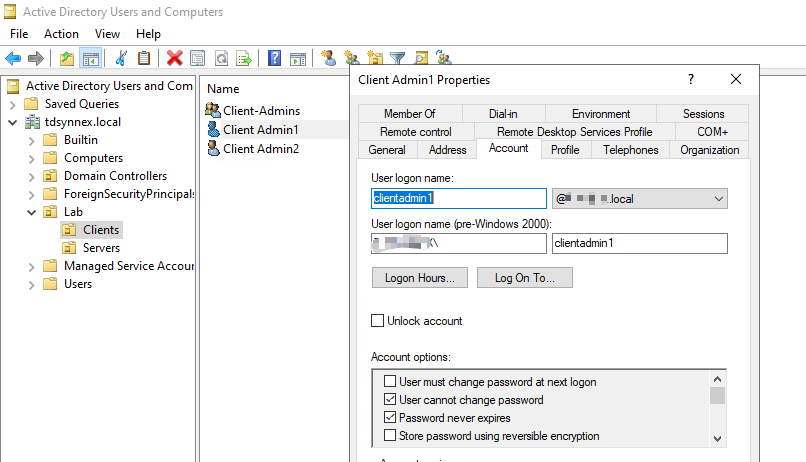Screen dimensions: 806x462
Task: Open the View menu
Action: pyautogui.click(x=107, y=34)
